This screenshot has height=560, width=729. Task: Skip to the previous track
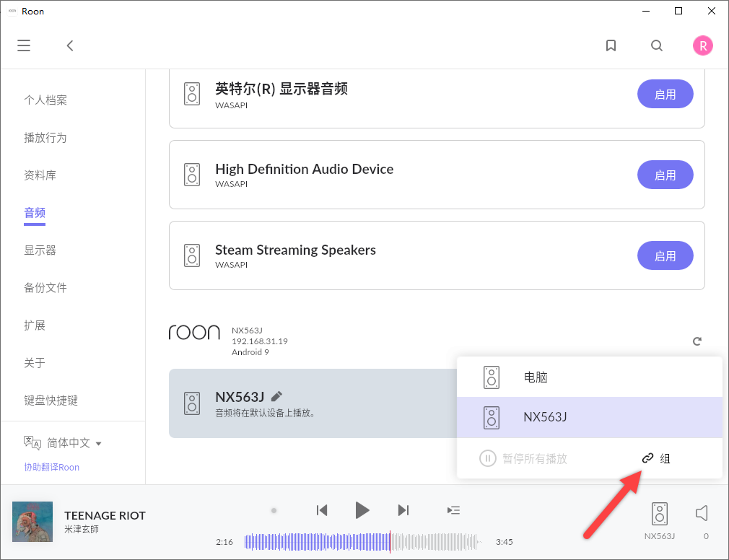[x=322, y=510]
